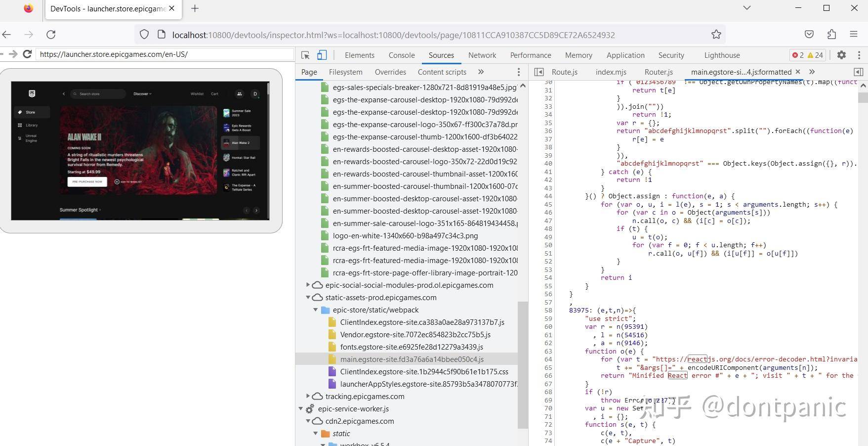Image resolution: width=868 pixels, height=446 pixels.
Task: Open Firefox hamburger application menu
Action: (x=854, y=35)
